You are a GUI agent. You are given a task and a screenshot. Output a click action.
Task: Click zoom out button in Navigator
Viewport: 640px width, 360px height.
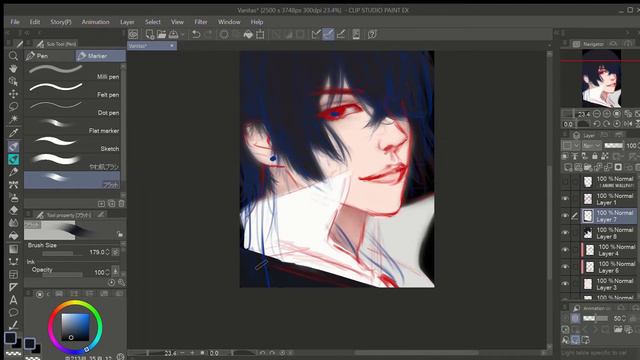[x=597, y=114]
